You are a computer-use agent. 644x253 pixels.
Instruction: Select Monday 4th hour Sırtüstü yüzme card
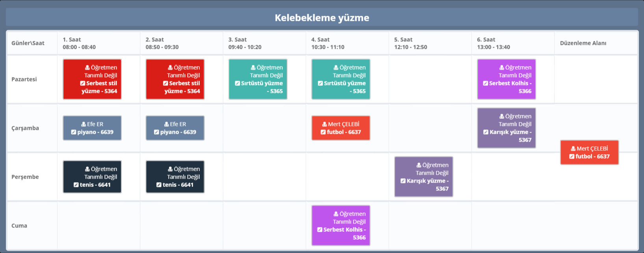point(341,79)
